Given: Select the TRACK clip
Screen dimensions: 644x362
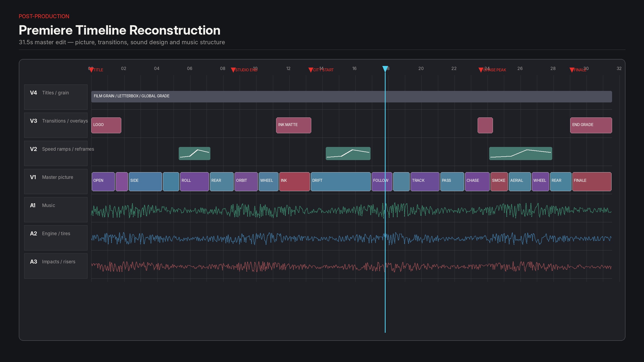Looking at the screenshot, I should pos(425,182).
